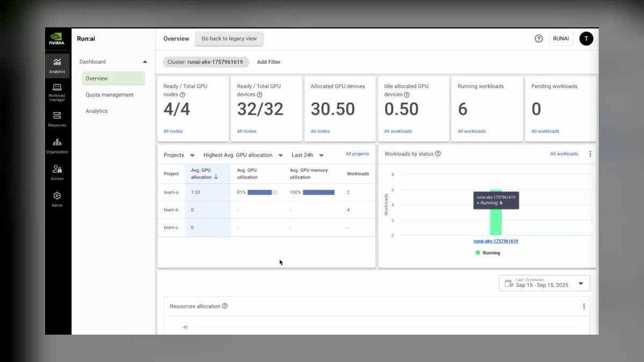Open All workloads link in Workloads by status
The height and width of the screenshot is (362, 644).
pyautogui.click(x=564, y=154)
